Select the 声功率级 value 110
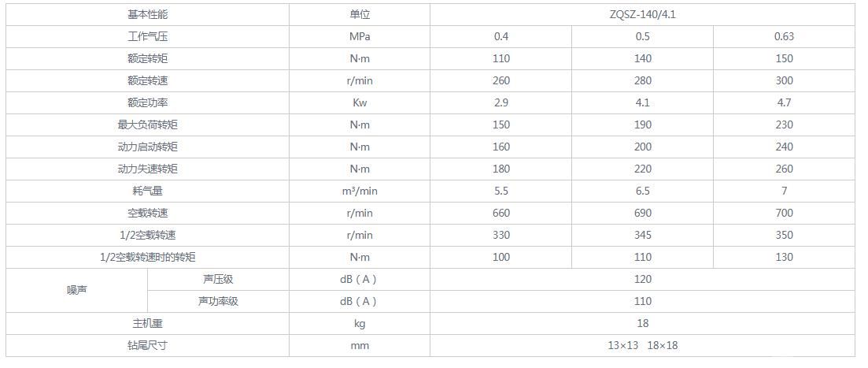Viewport: 868px width, 368px height. [642, 302]
